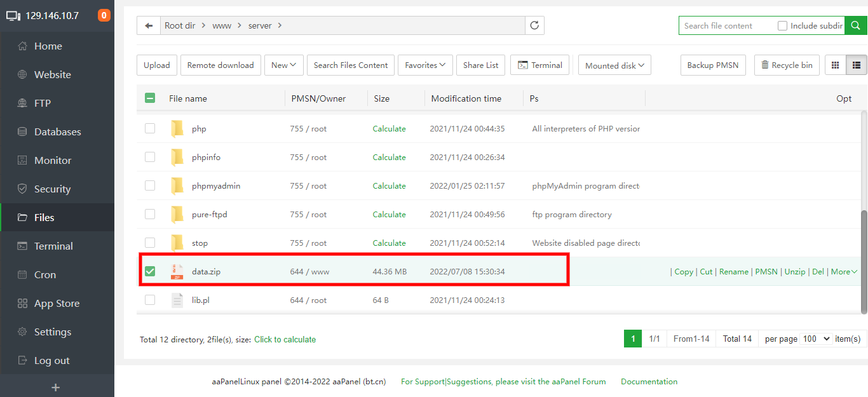
Task: Click the phpinfo folder icon
Action: [177, 157]
